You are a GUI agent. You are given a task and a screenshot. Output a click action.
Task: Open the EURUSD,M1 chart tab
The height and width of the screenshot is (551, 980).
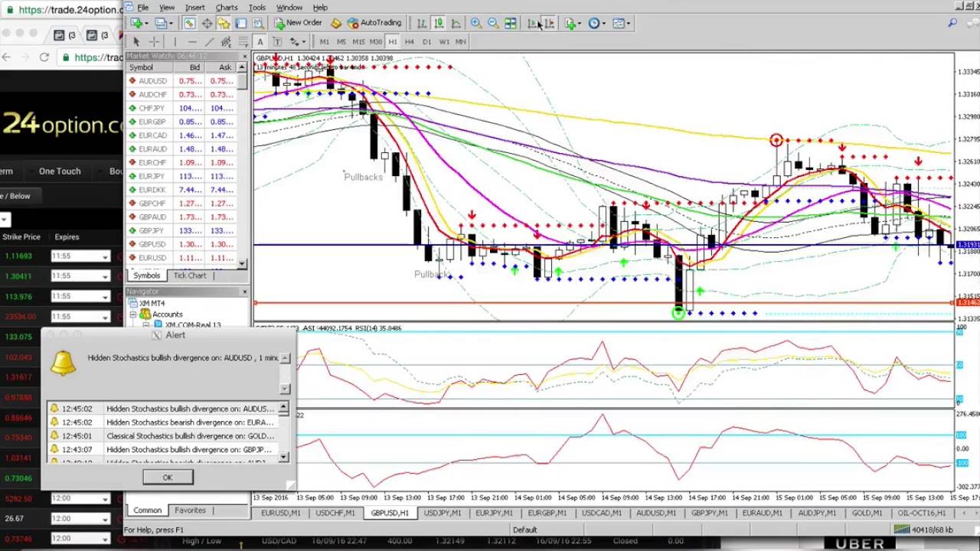(x=281, y=513)
